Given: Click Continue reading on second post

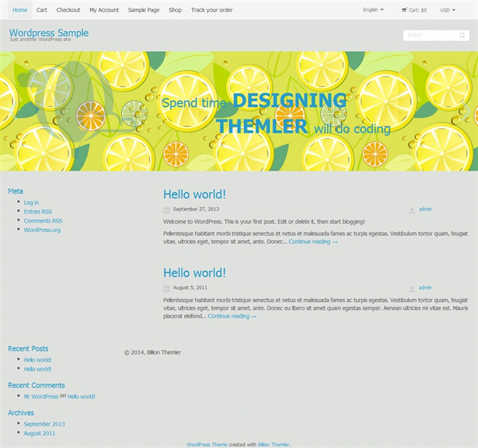Looking at the screenshot, I should 232,316.
